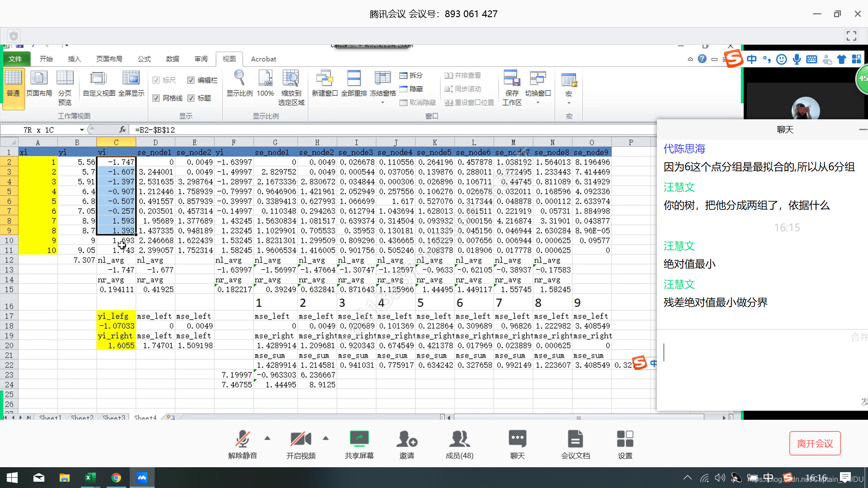Open the Members (成员 48) list
Image resolution: width=868 pixels, height=488 pixels.
tap(459, 444)
